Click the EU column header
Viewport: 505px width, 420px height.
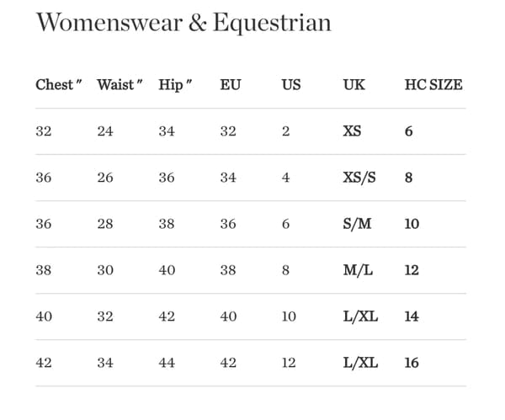coord(230,85)
